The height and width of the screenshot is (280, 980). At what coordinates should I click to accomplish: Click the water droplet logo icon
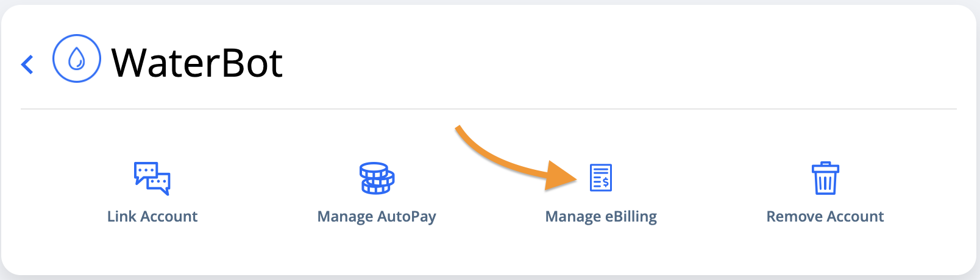coord(77,58)
